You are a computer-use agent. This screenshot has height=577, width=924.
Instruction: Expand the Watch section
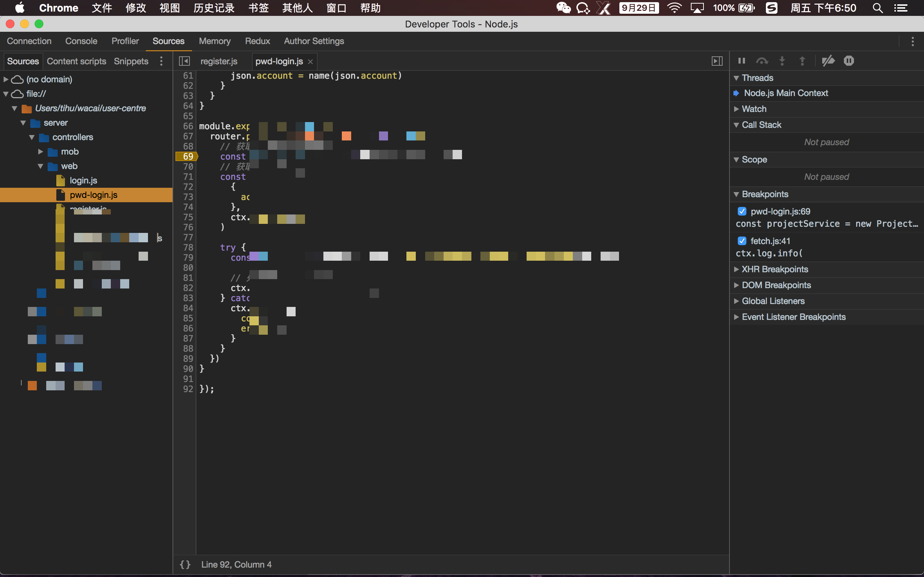[x=736, y=109]
